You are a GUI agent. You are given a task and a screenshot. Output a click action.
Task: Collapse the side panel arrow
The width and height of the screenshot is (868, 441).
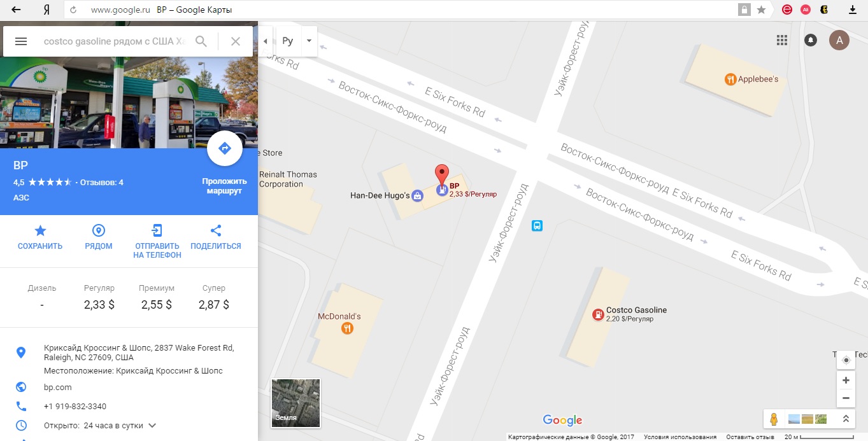(x=266, y=41)
